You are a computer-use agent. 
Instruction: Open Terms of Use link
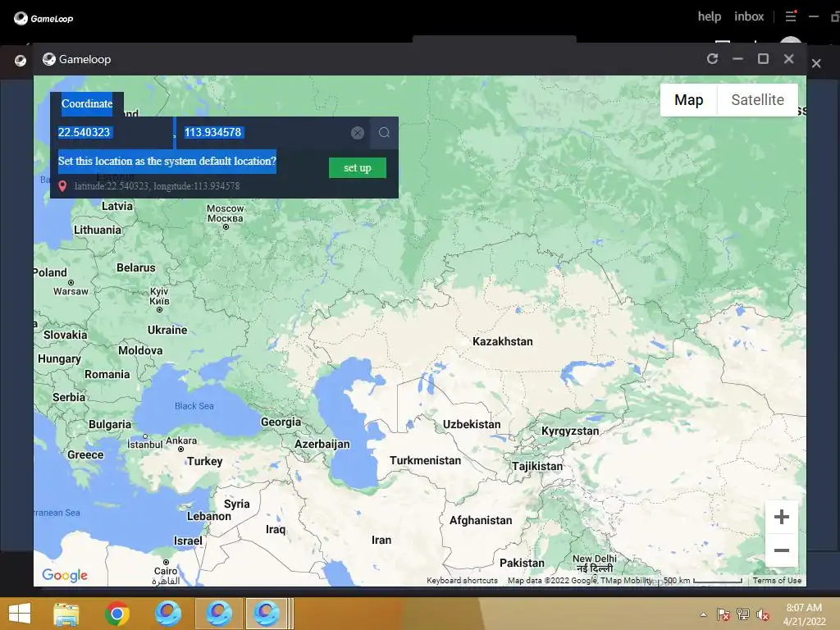coord(777,580)
